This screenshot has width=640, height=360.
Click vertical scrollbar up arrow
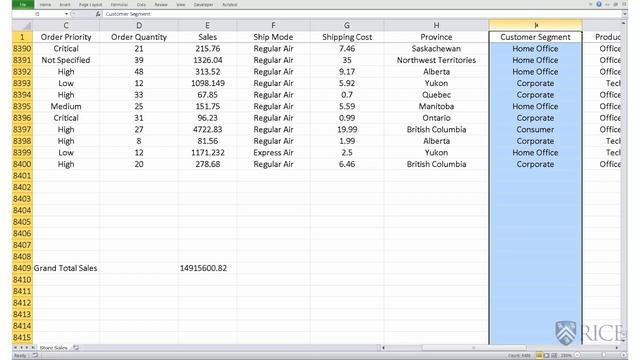(x=624, y=23)
